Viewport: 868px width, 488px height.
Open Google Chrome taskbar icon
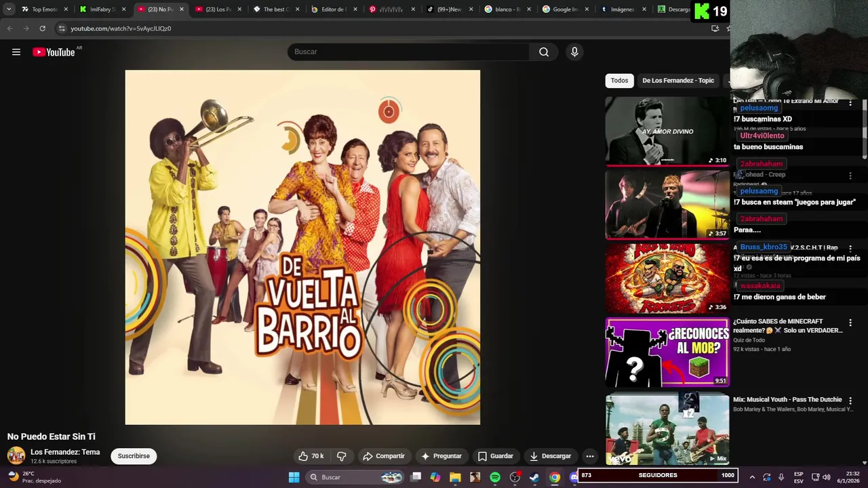click(x=555, y=477)
